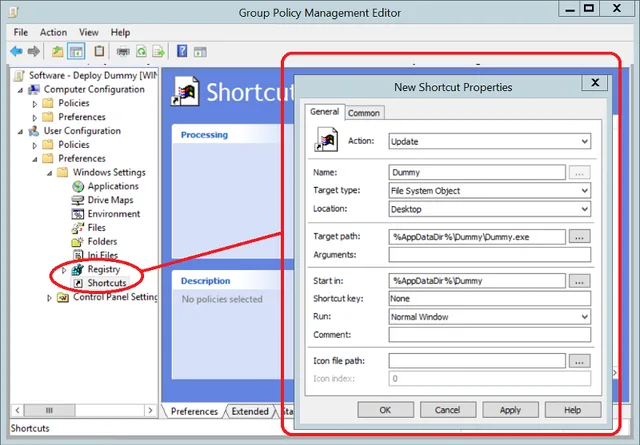
Task: Click the Drive Maps icon in the tree
Action: point(78,200)
